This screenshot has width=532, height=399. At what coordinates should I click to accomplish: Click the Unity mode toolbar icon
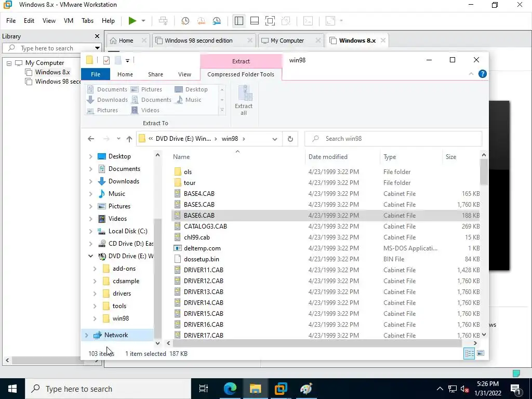click(x=286, y=21)
